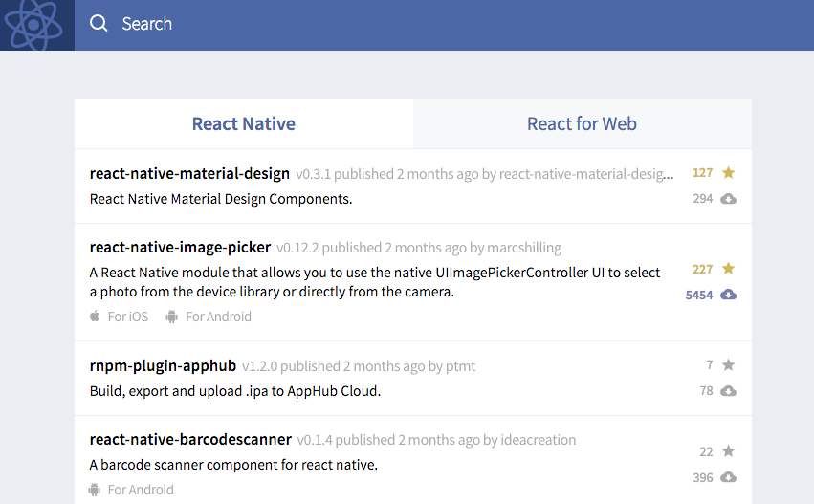Click 'Build, export and upload .ipa' description

[x=235, y=391]
